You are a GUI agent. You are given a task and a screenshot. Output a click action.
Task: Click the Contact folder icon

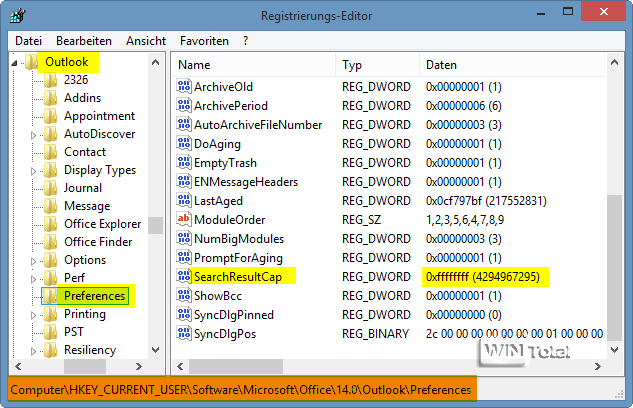tap(50, 152)
